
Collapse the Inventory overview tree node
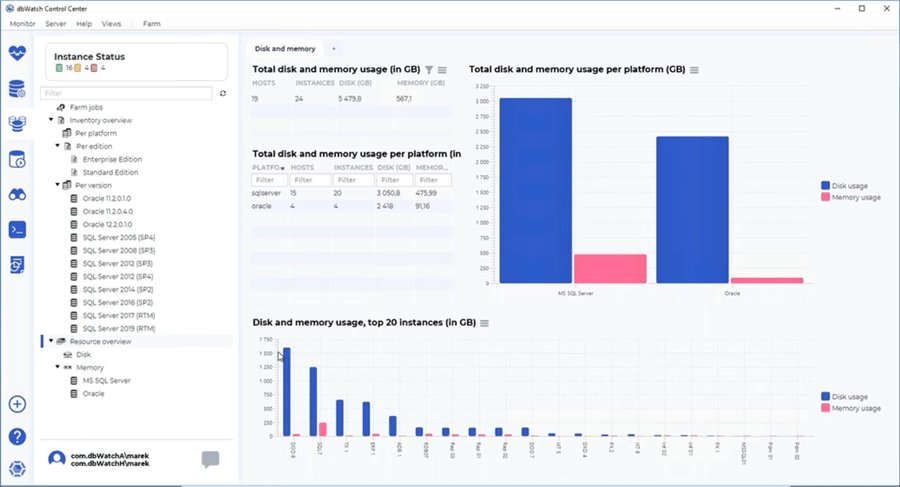[51, 120]
